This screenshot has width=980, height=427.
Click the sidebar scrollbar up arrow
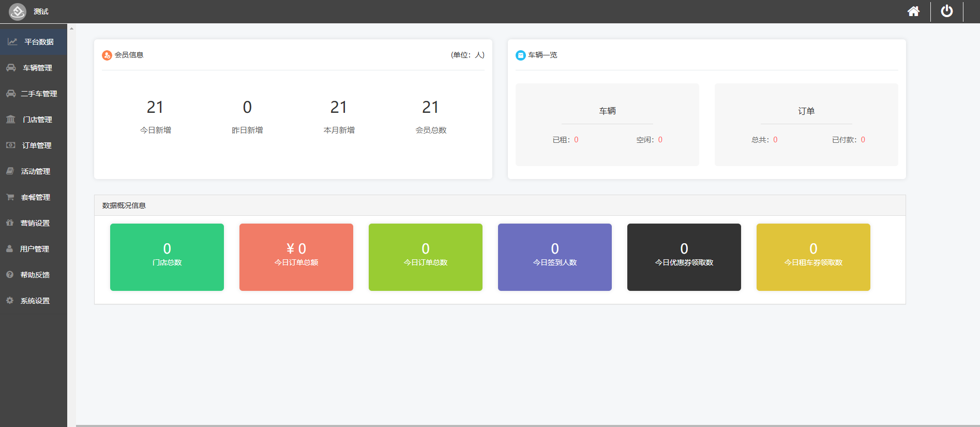click(x=71, y=28)
